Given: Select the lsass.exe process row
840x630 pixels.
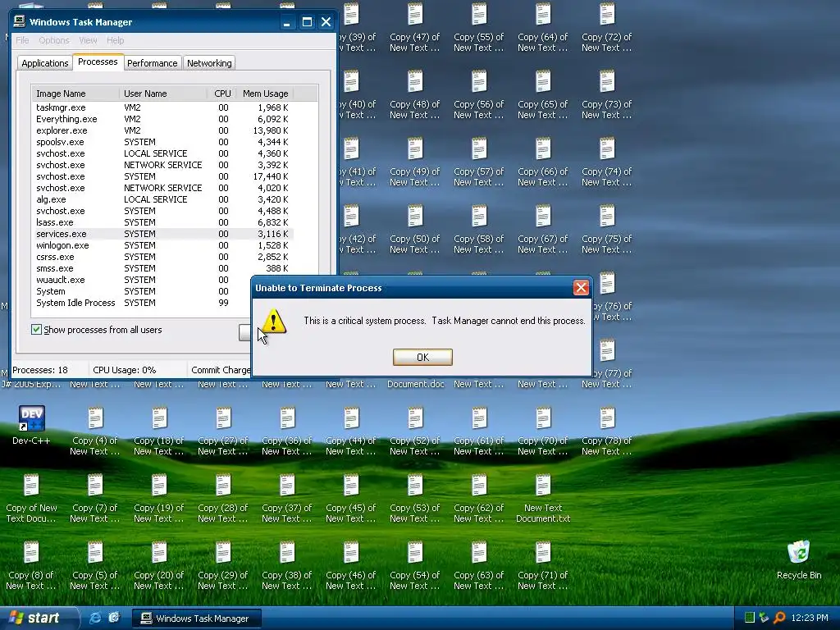Looking at the screenshot, I should [162, 222].
